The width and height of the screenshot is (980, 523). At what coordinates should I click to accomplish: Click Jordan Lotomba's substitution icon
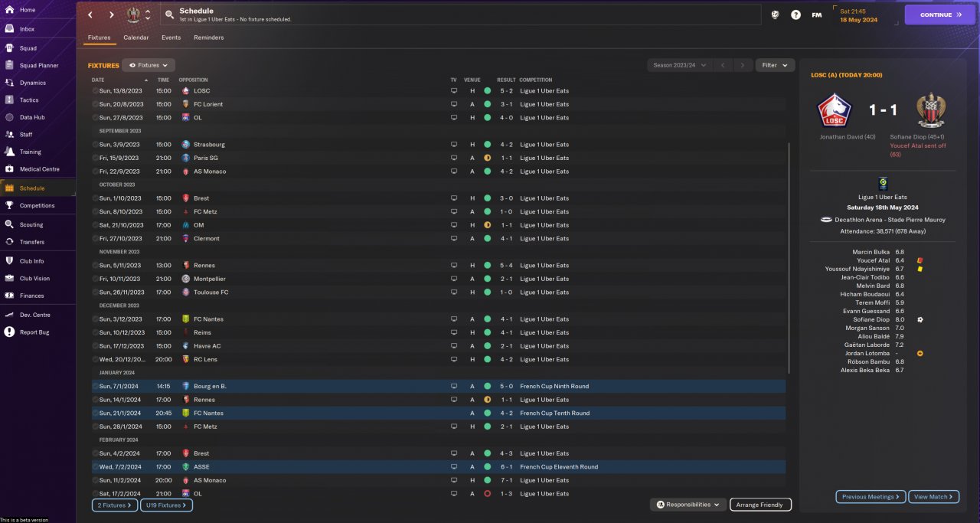point(920,353)
